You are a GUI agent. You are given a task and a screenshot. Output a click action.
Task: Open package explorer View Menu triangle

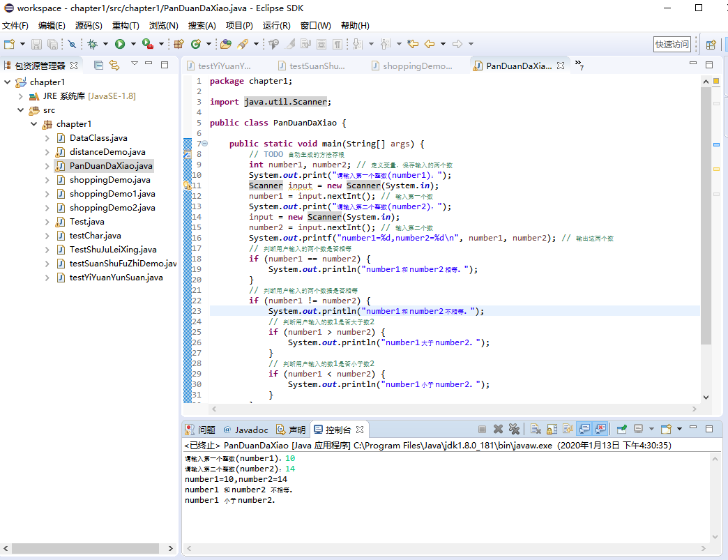coord(134,63)
